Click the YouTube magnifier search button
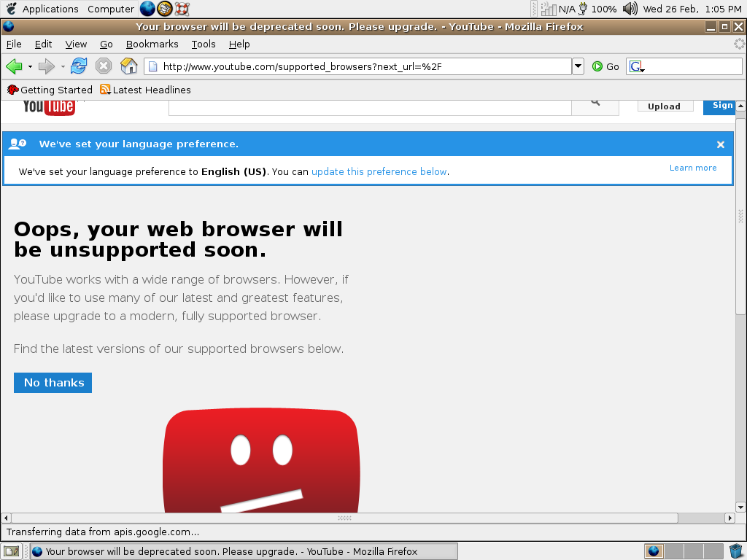Image resolution: width=747 pixels, height=560 pixels. 595,107
